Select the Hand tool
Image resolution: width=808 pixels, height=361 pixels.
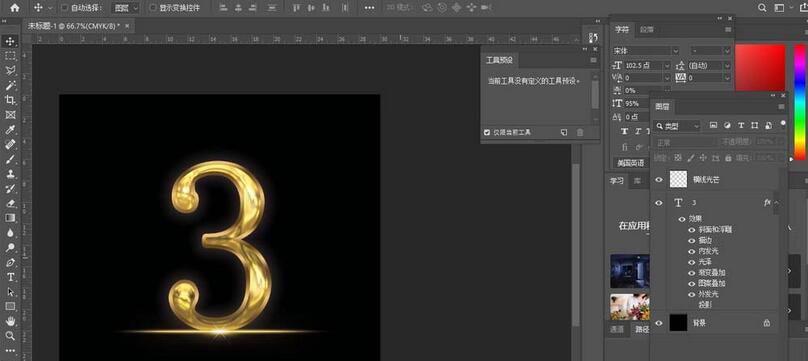click(x=10, y=321)
